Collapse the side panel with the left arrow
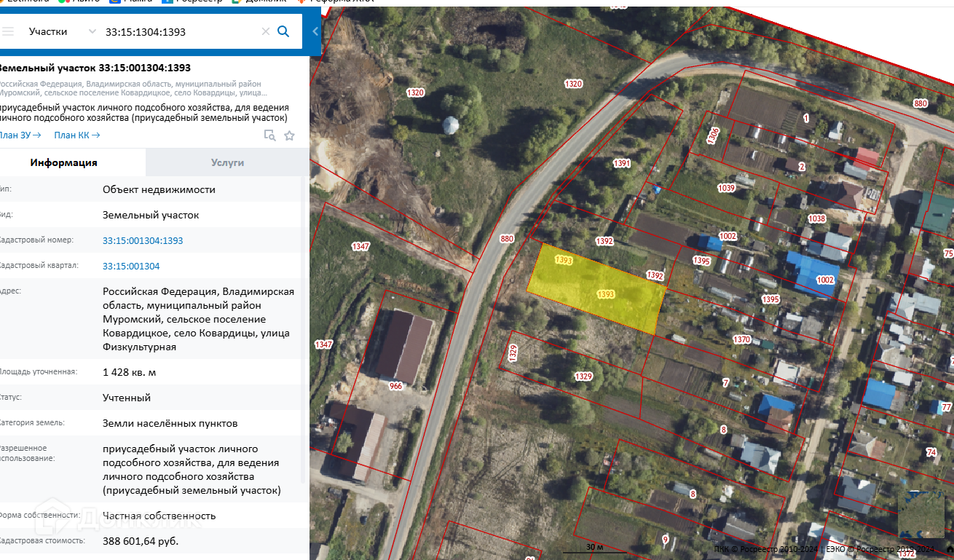Viewport: 954px width, 560px height. pos(315,31)
